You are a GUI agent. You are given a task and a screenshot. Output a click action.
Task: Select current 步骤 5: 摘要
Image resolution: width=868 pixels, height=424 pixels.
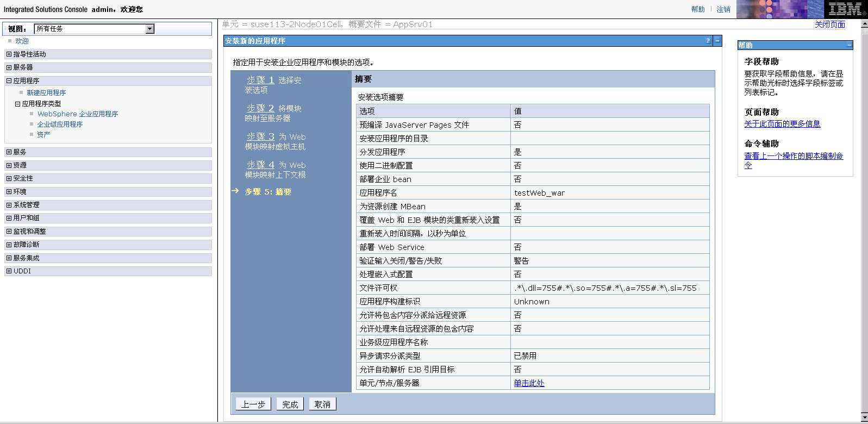(268, 192)
